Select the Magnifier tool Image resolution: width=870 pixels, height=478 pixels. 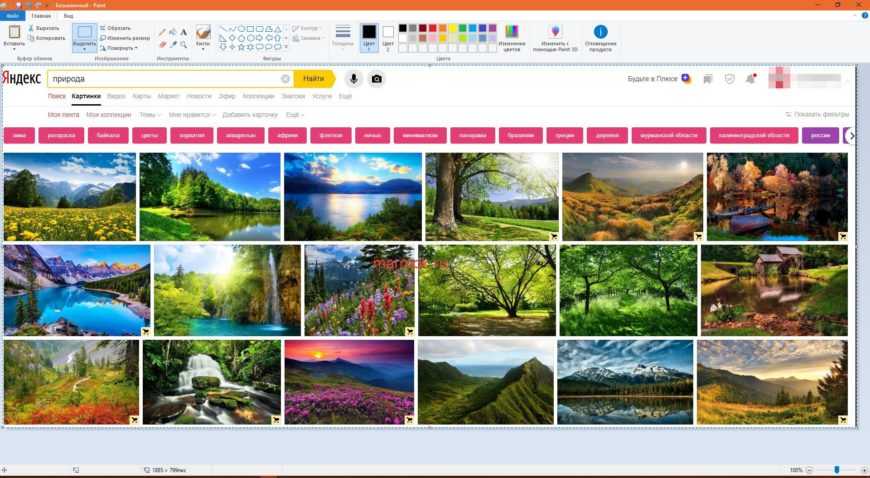(x=184, y=44)
